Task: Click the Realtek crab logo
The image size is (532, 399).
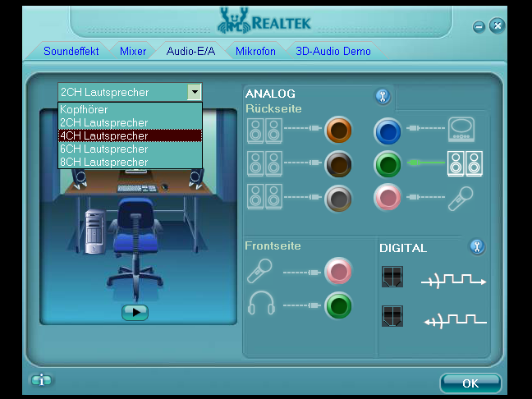Action: point(234,21)
